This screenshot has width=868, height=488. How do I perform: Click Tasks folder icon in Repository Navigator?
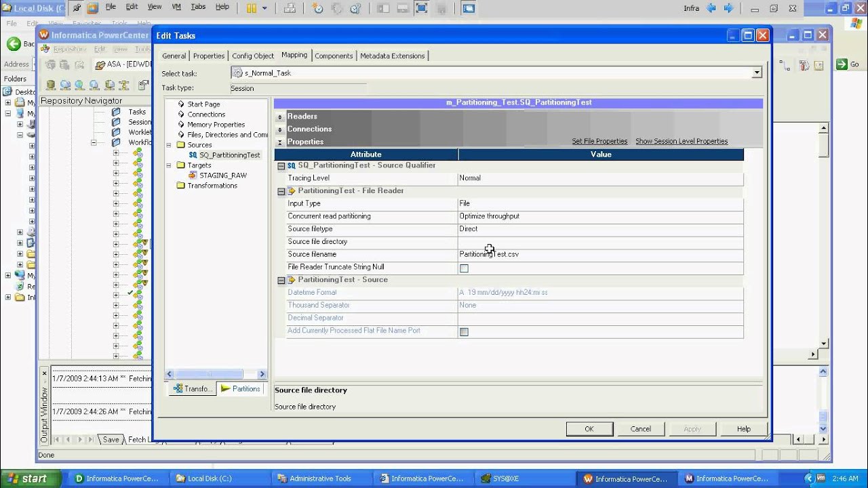click(117, 112)
